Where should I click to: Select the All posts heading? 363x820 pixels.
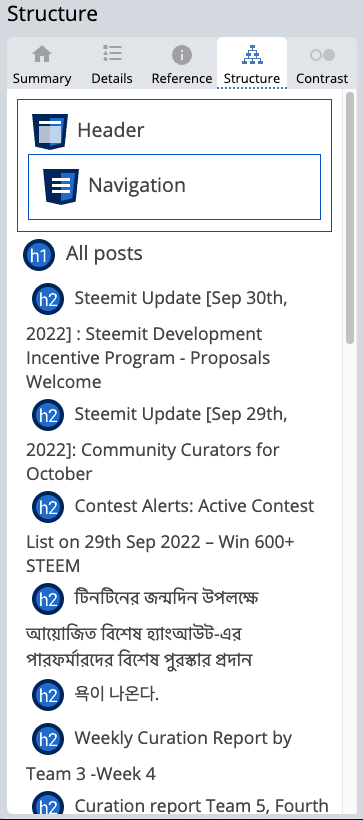point(104,254)
